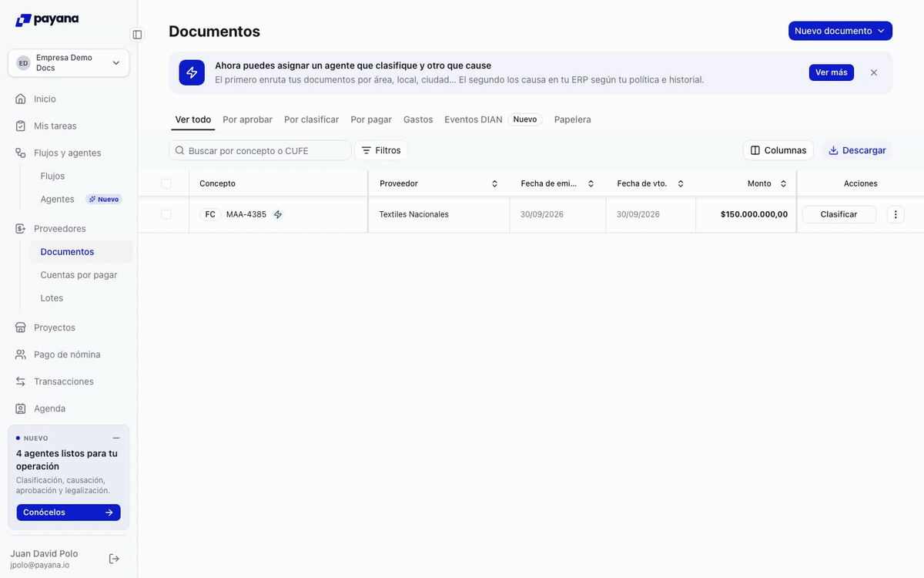The width and height of the screenshot is (924, 578).
Task: Sort by the Proveedor column arrows
Action: 494,183
